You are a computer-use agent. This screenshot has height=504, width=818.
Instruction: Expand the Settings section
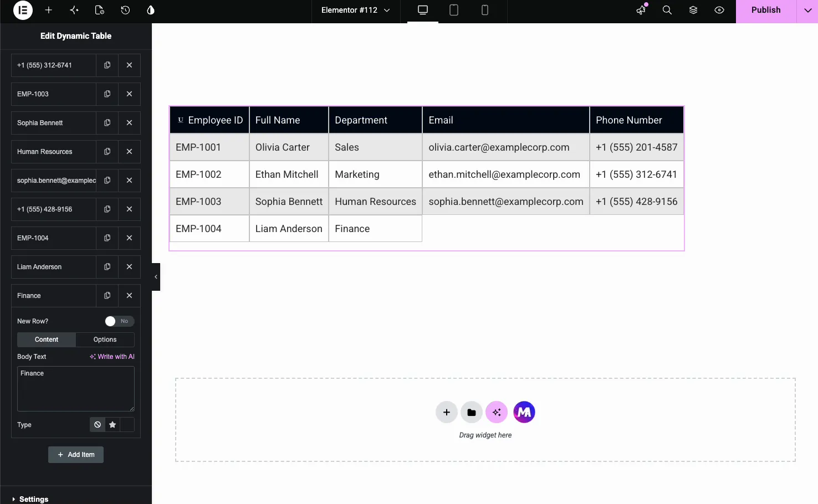(76, 499)
